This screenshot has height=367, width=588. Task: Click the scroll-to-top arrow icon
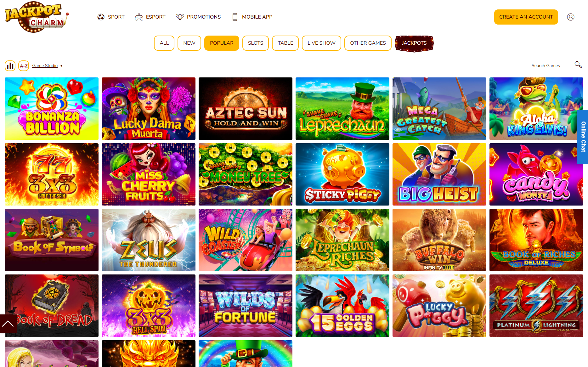(8, 324)
